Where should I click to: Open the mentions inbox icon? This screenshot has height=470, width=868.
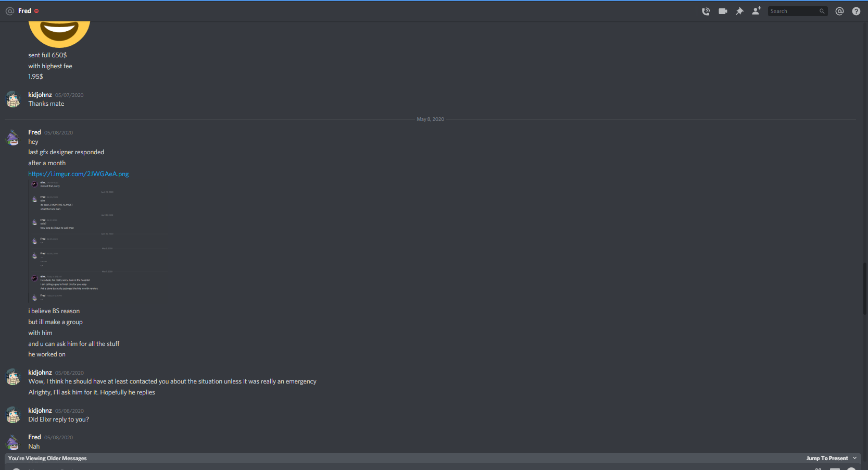click(839, 11)
